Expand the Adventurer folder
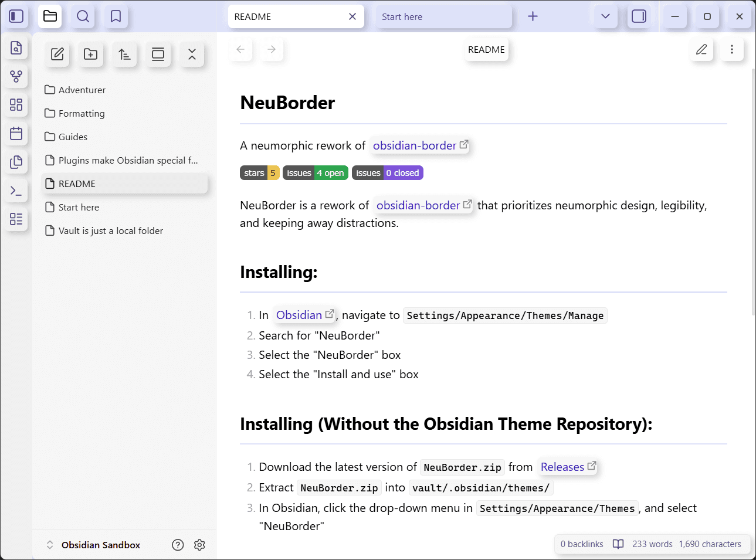Image resolution: width=756 pixels, height=560 pixels. (x=125, y=90)
